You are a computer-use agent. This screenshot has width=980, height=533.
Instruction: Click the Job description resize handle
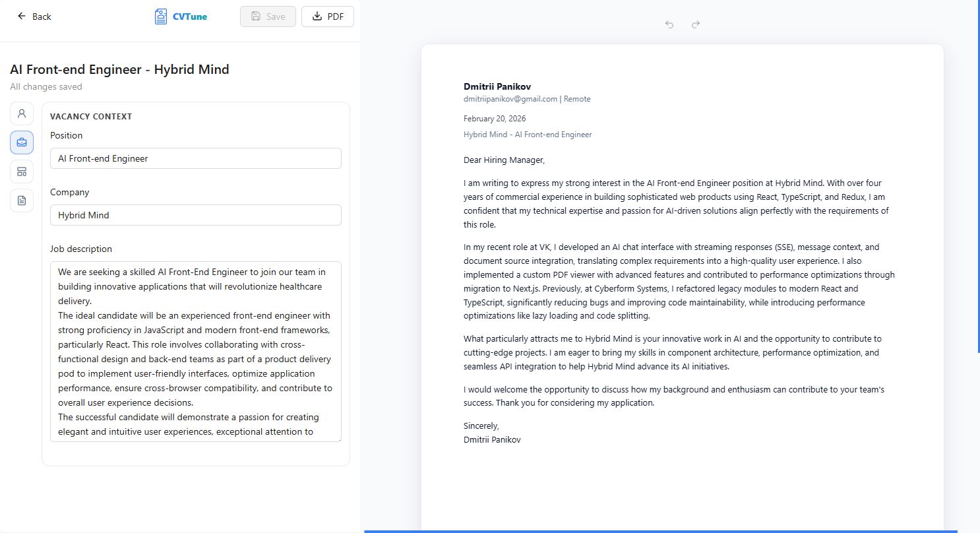(338, 439)
